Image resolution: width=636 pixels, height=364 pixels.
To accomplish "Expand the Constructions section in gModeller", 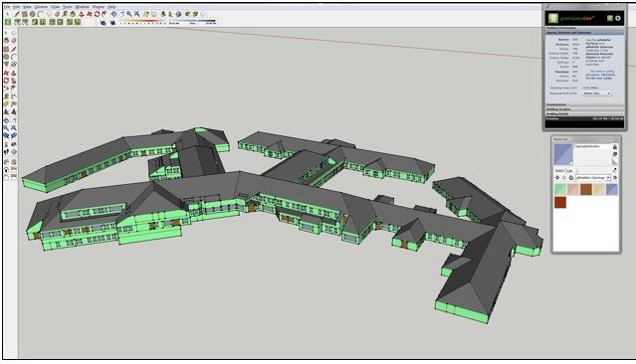I will click(x=584, y=104).
